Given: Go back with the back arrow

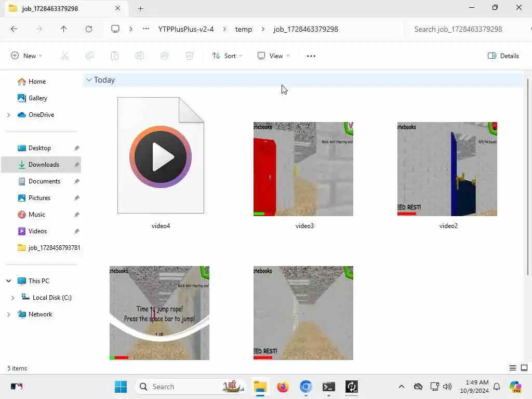Looking at the screenshot, I should click(x=14, y=29).
